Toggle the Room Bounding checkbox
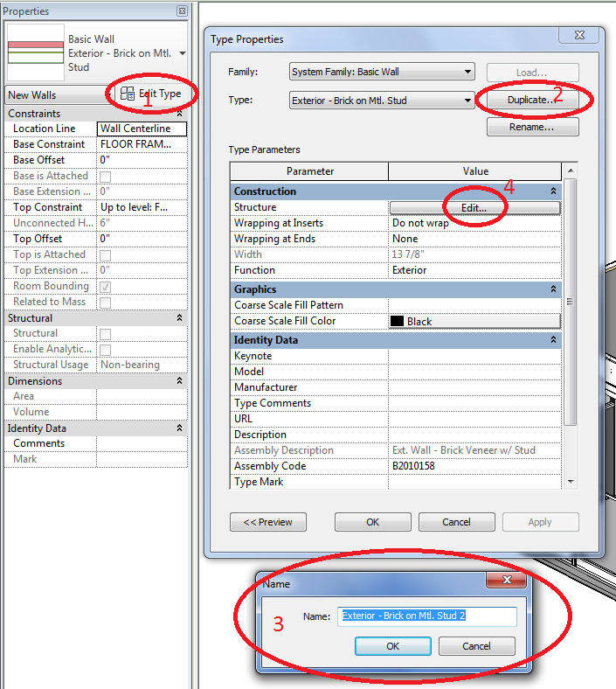This screenshot has height=689, width=616. pos(106,287)
